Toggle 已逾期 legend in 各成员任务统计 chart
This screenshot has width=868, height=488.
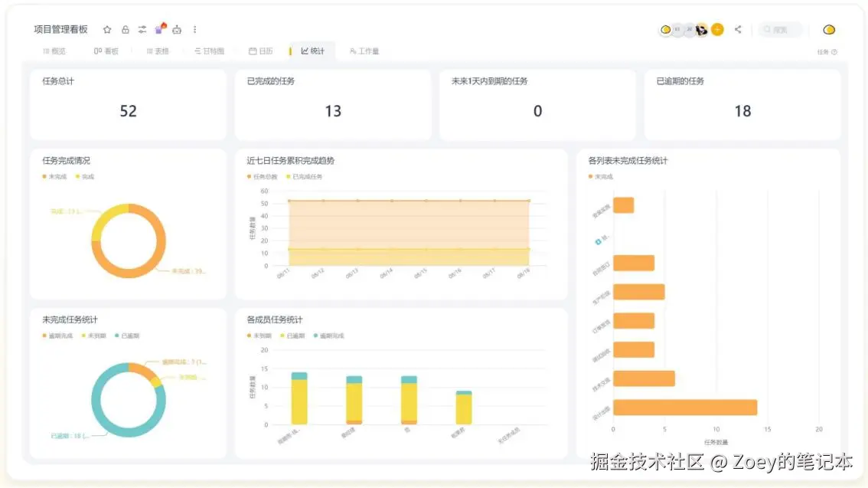point(293,336)
